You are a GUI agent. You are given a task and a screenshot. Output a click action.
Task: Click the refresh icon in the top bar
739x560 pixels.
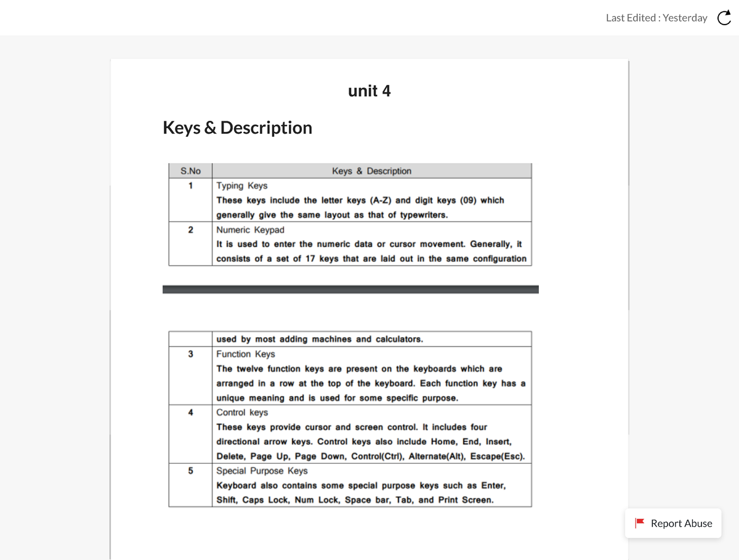pos(724,18)
